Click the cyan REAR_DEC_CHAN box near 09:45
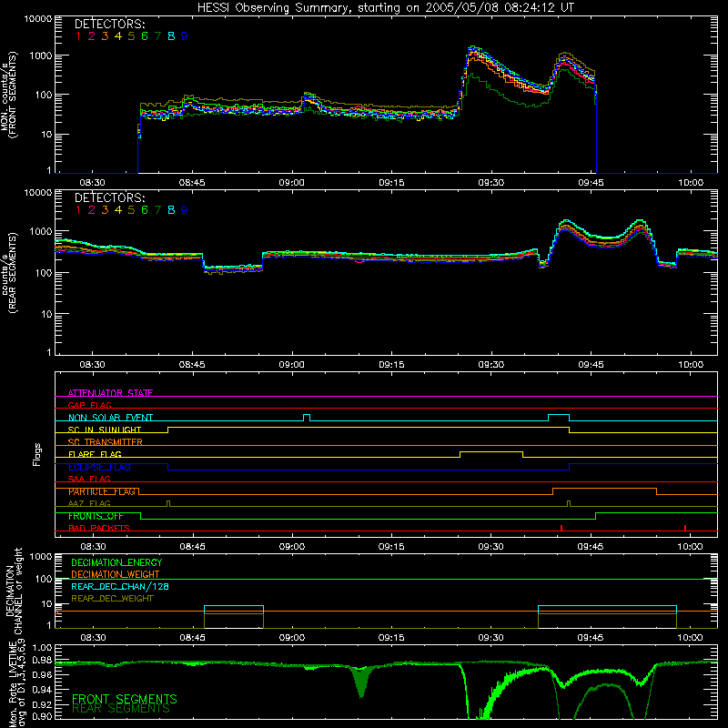This screenshot has height=728, width=728. click(607, 609)
